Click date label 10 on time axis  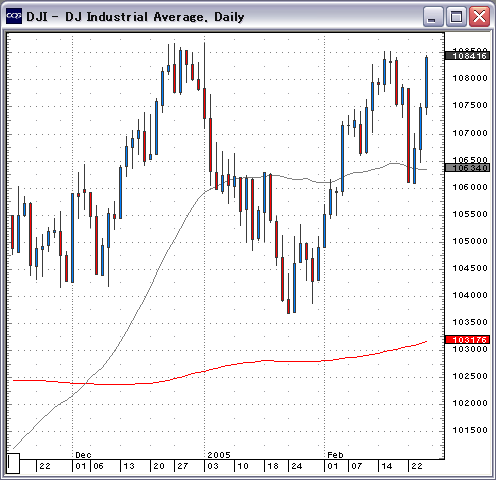point(243,466)
